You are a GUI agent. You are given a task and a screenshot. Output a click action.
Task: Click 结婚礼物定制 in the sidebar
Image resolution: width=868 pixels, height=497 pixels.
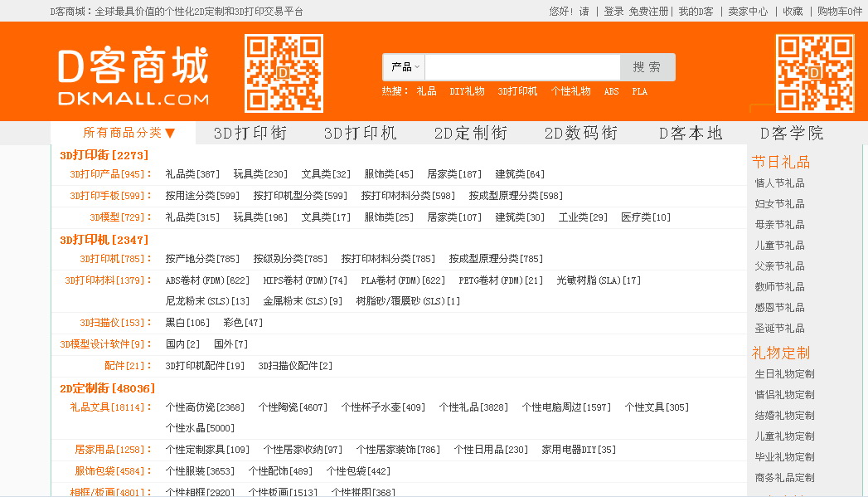coord(784,416)
